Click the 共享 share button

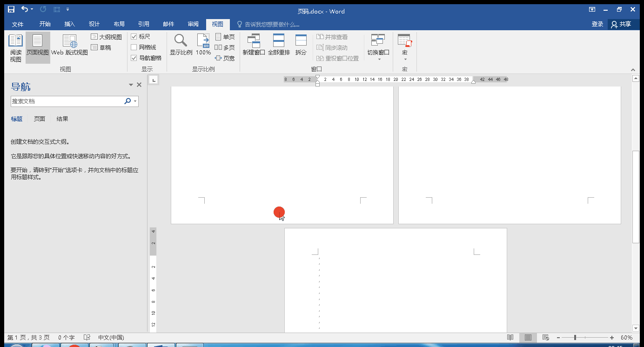[622, 24]
